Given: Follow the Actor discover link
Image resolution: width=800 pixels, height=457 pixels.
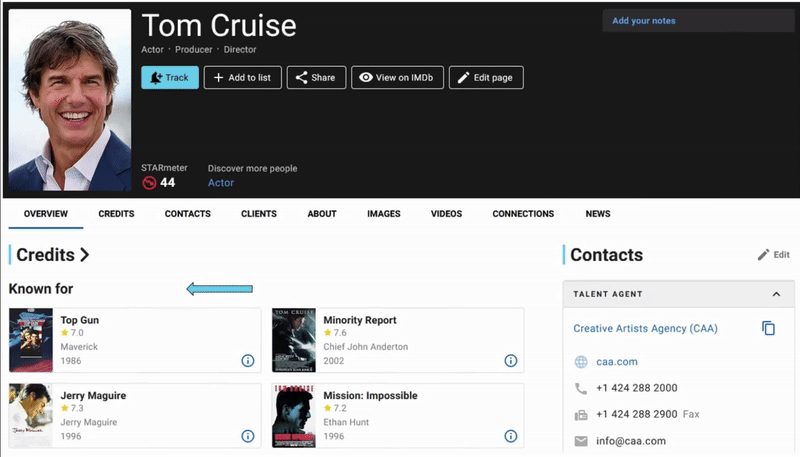Looking at the screenshot, I should point(220,183).
